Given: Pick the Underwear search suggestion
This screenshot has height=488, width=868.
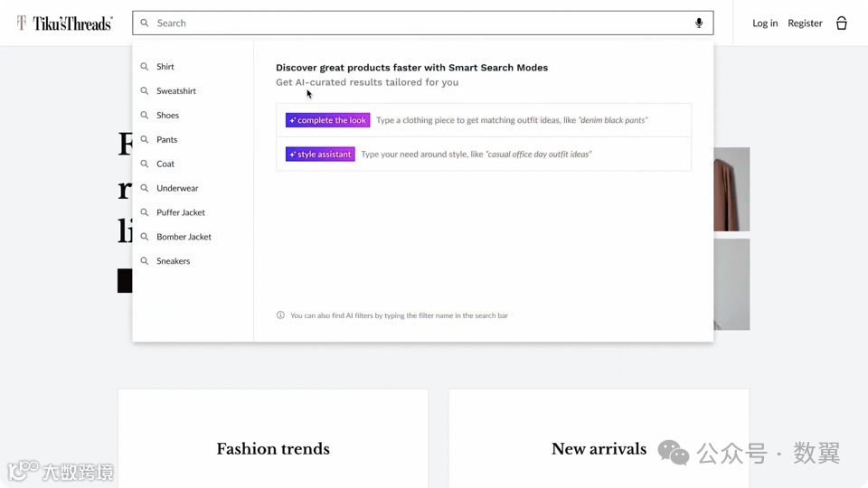Looking at the screenshot, I should coord(177,188).
